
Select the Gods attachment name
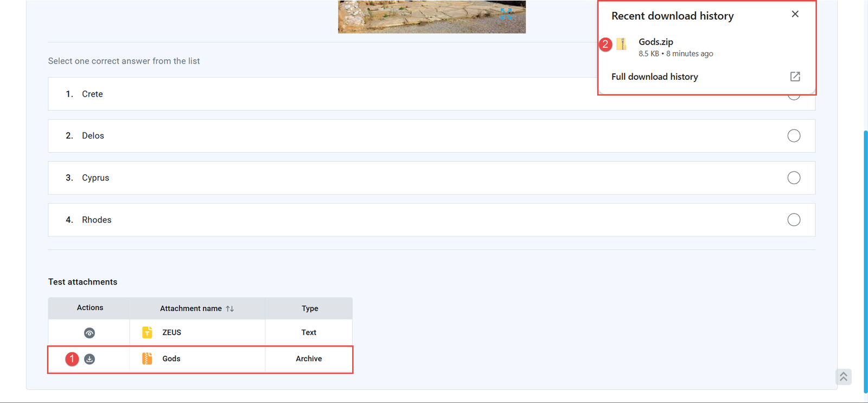[x=171, y=358]
